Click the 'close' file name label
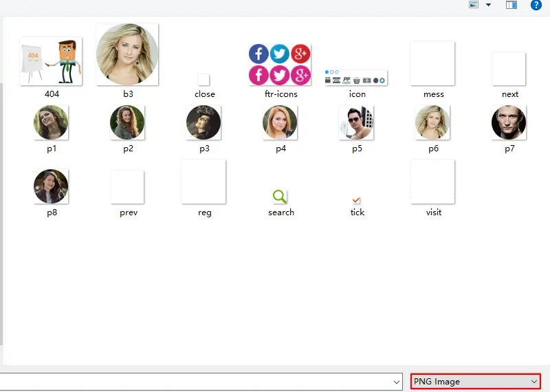 [x=204, y=94]
